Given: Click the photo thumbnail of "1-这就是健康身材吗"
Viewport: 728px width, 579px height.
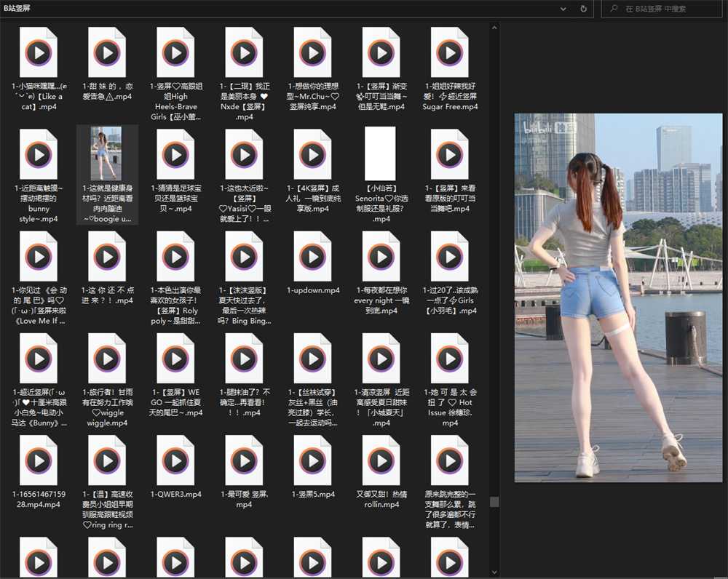Looking at the screenshot, I should click(x=107, y=153).
